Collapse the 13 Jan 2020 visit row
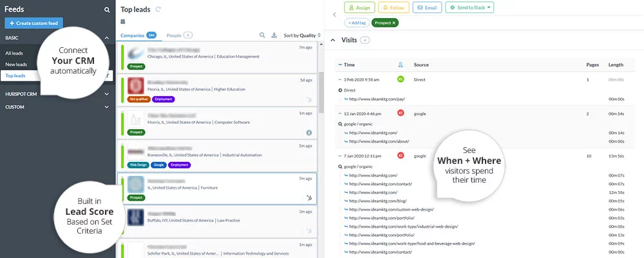Viewport: 644px width, 258px height. (340, 113)
